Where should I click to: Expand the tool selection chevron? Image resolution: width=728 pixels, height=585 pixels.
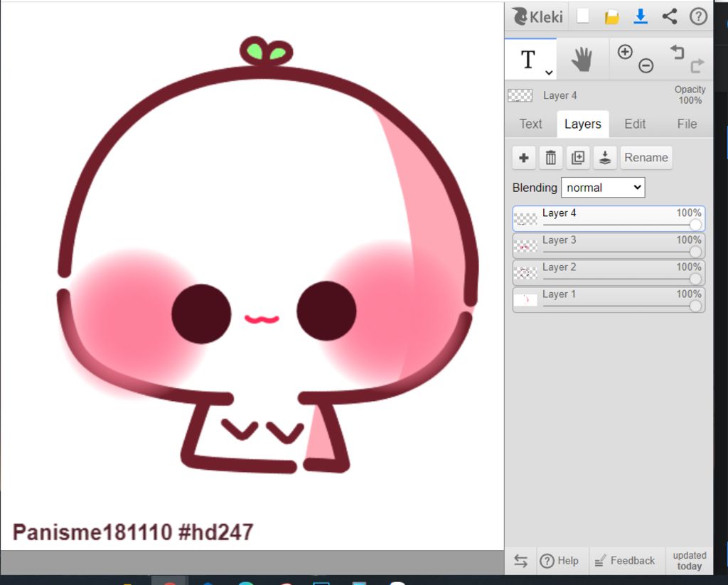pos(549,72)
